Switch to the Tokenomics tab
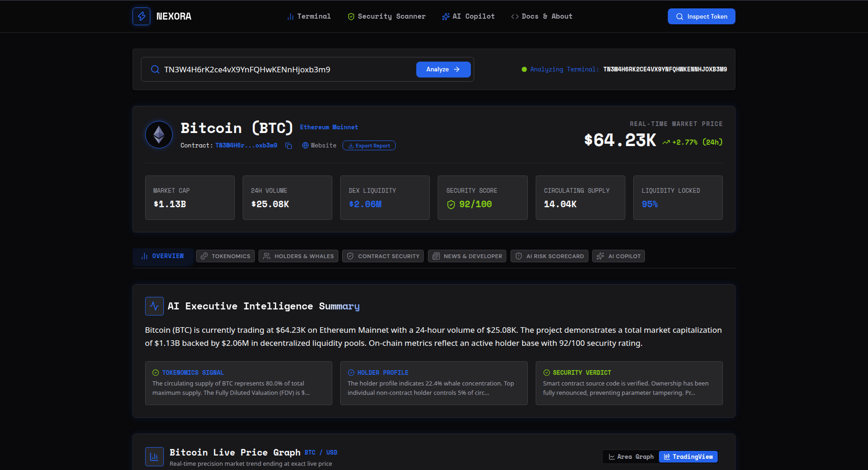The width and height of the screenshot is (868, 470). pyautogui.click(x=225, y=256)
